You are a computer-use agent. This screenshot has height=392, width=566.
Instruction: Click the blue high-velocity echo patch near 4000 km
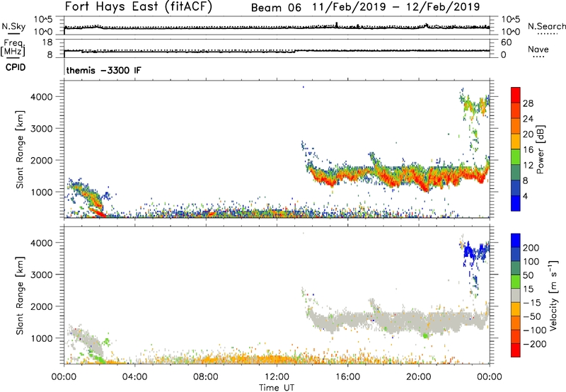(x=475, y=251)
